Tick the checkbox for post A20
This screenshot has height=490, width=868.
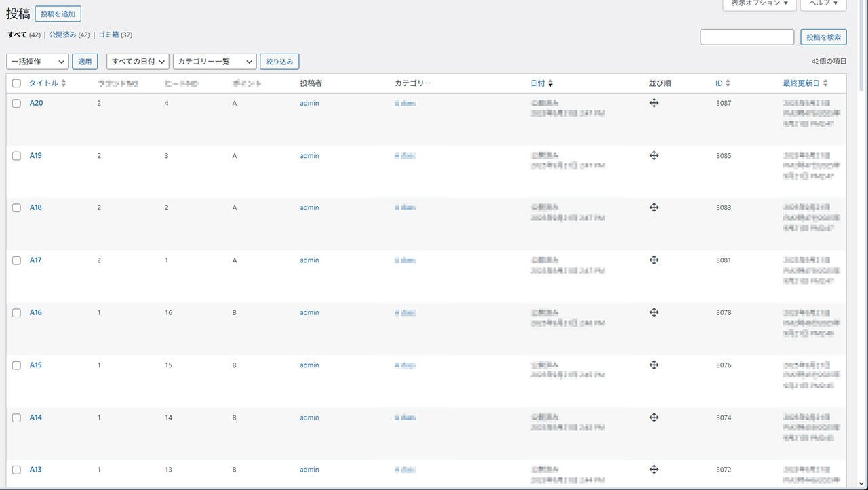[17, 104]
